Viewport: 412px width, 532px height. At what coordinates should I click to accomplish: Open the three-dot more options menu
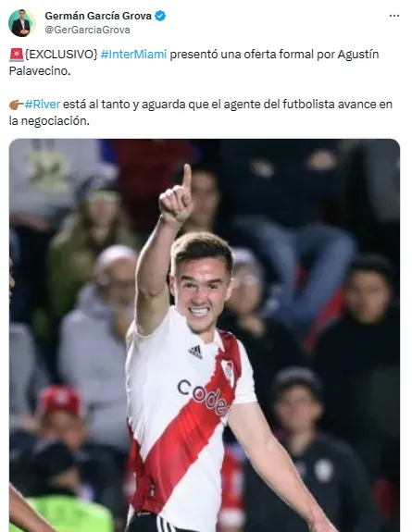394,16
